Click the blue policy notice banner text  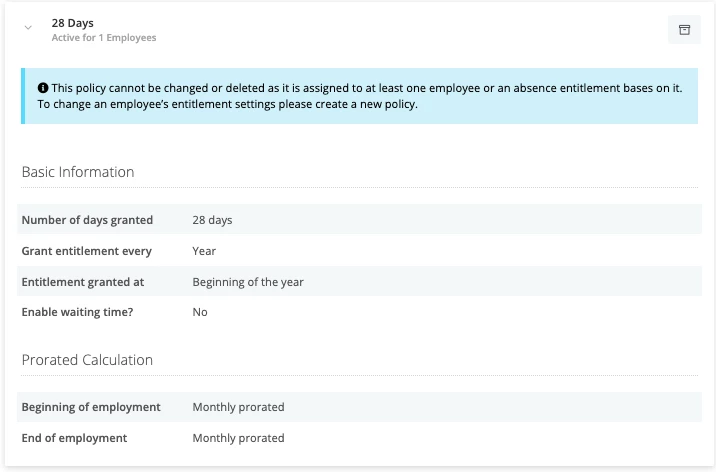(360, 96)
